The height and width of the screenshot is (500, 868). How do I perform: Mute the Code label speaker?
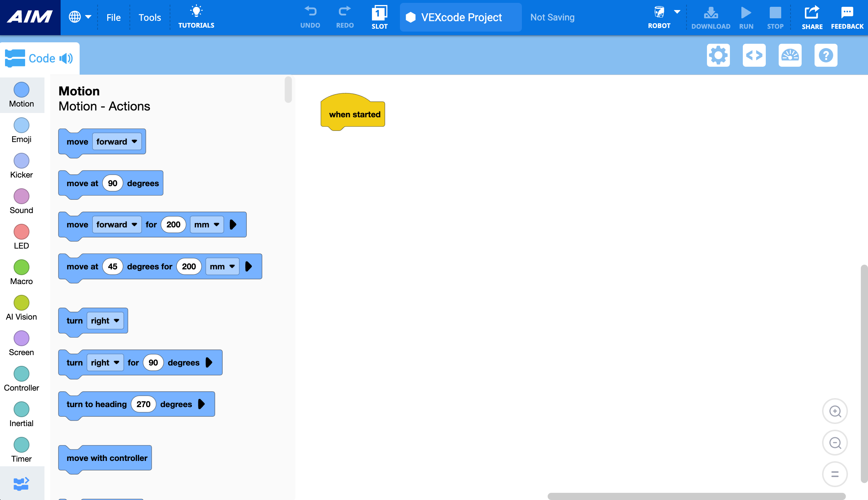66,58
